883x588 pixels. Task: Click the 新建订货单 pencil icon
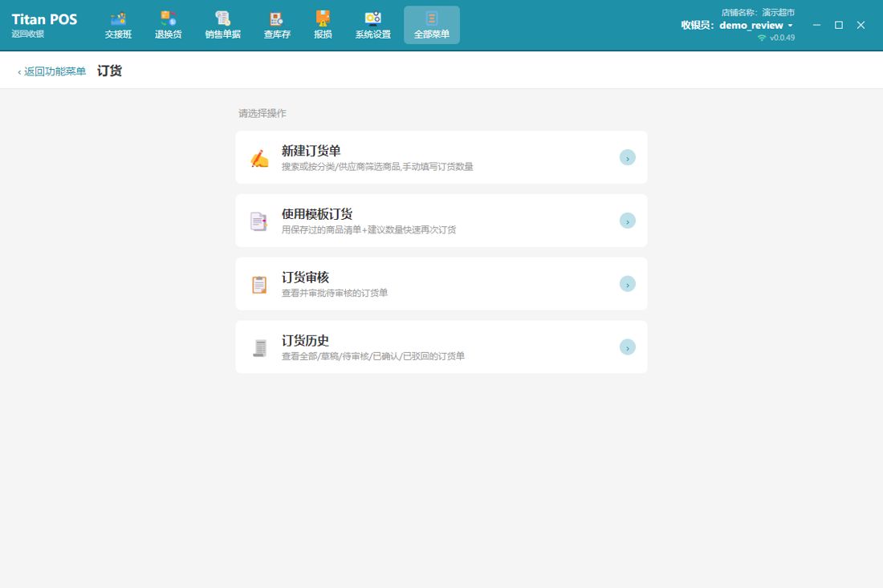259,159
